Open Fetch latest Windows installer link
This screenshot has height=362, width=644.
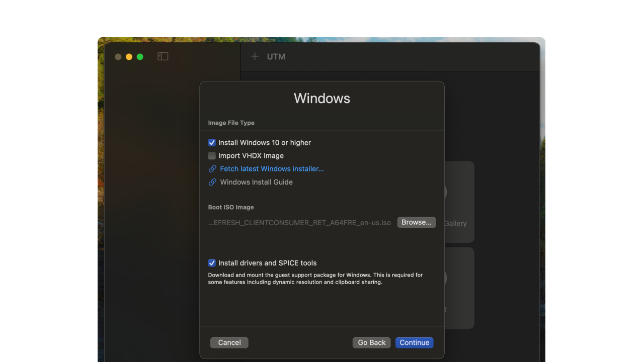pyautogui.click(x=272, y=168)
